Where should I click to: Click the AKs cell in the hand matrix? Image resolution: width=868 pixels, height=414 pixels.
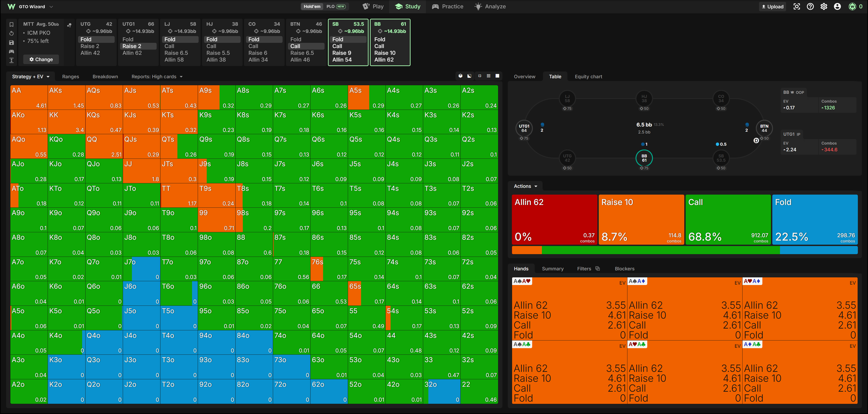tap(66, 98)
